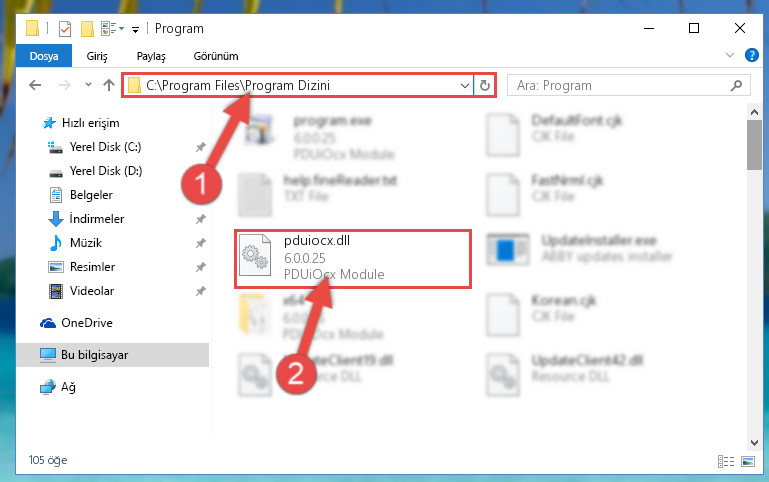The height and width of the screenshot is (482, 769).
Task: Click the Back navigation arrow
Action: (35, 85)
